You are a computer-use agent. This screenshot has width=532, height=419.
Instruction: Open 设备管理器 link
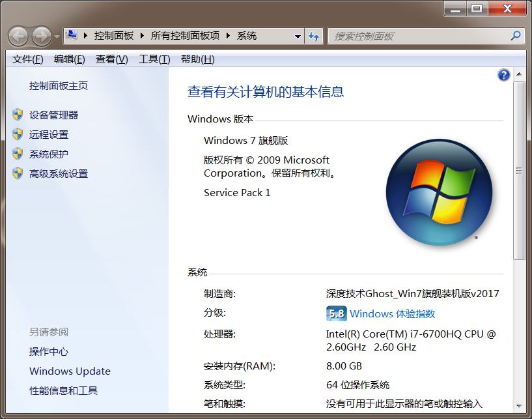click(53, 115)
